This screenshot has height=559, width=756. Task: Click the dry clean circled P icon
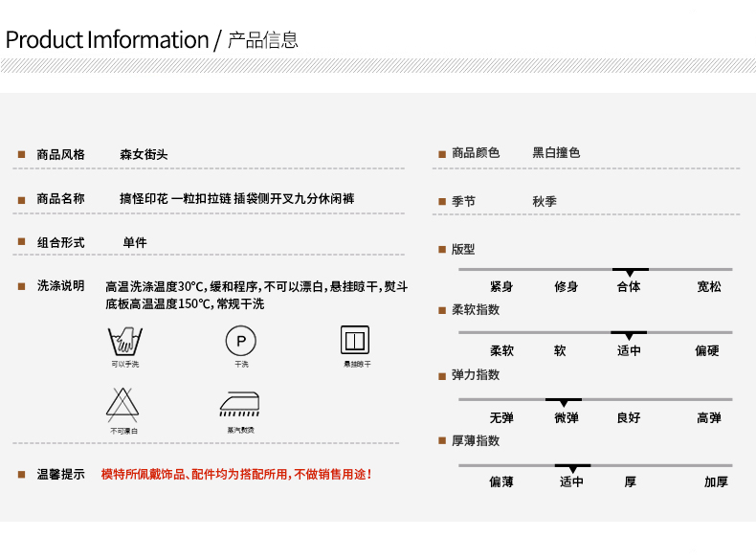[x=241, y=341]
